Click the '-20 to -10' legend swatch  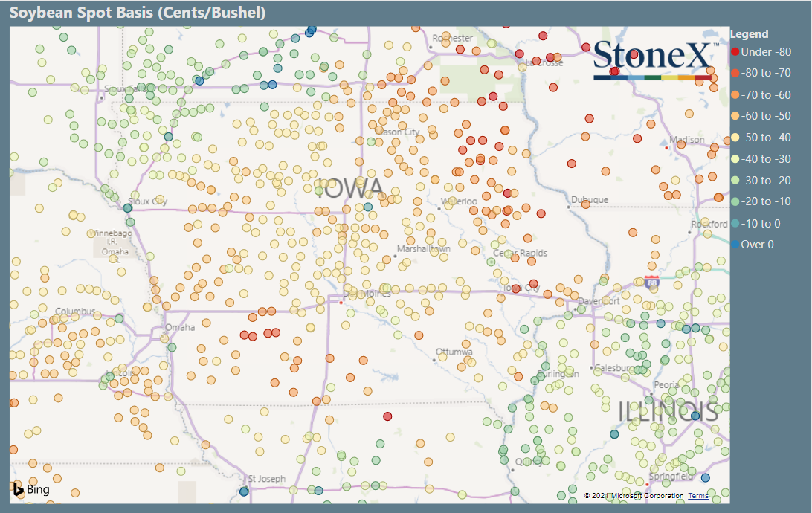(x=735, y=201)
